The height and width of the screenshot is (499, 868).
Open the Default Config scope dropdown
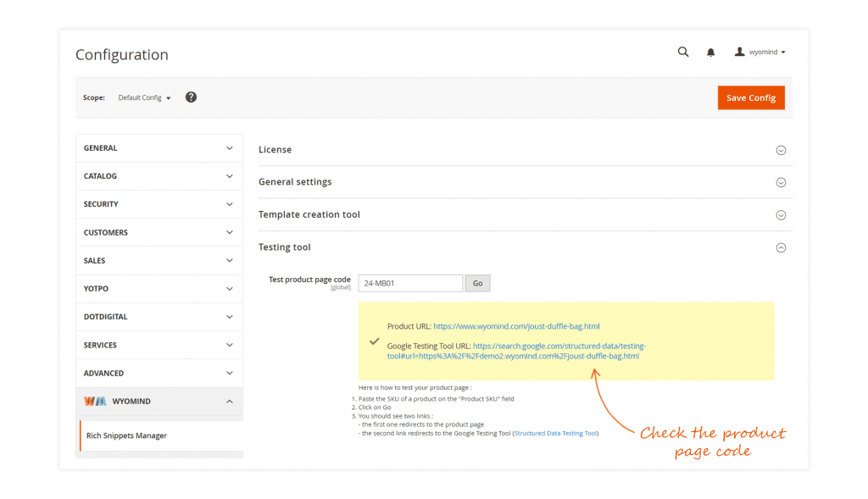click(x=144, y=98)
